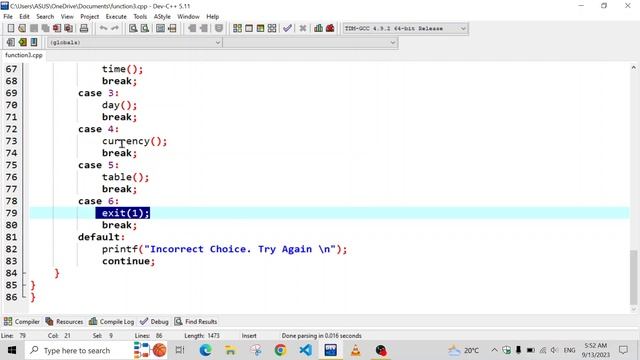Click the continue; statement on line 83

click(x=128, y=261)
